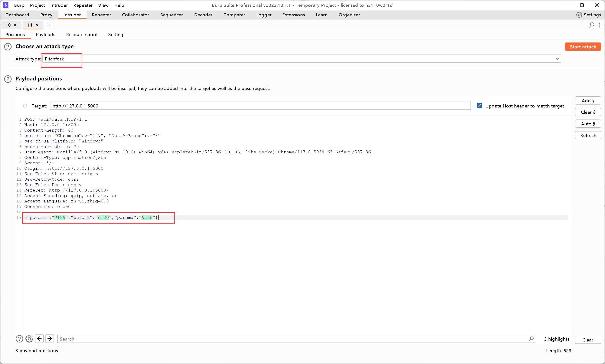Switch to the Decoder tab
Image resolution: width=605 pixels, height=364 pixels.
point(203,15)
